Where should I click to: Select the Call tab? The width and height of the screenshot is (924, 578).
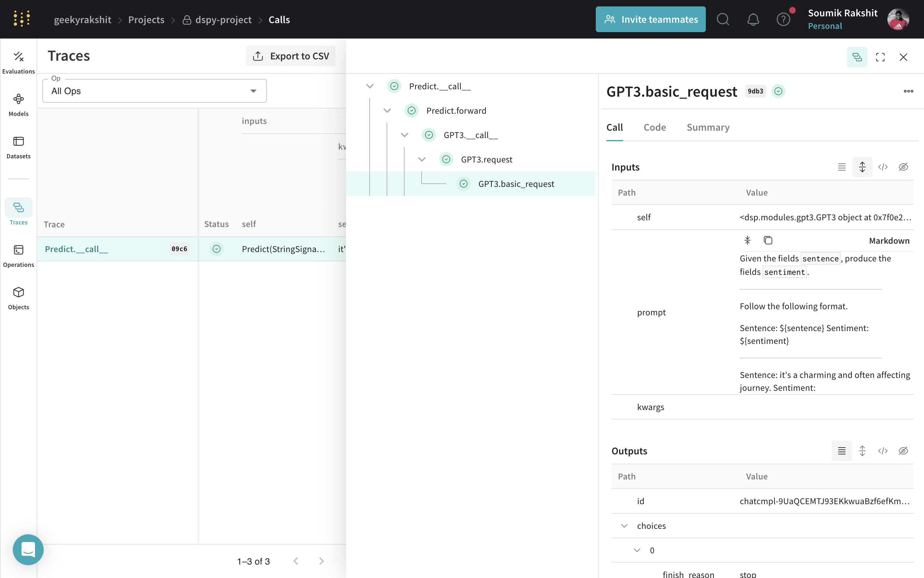click(x=614, y=127)
